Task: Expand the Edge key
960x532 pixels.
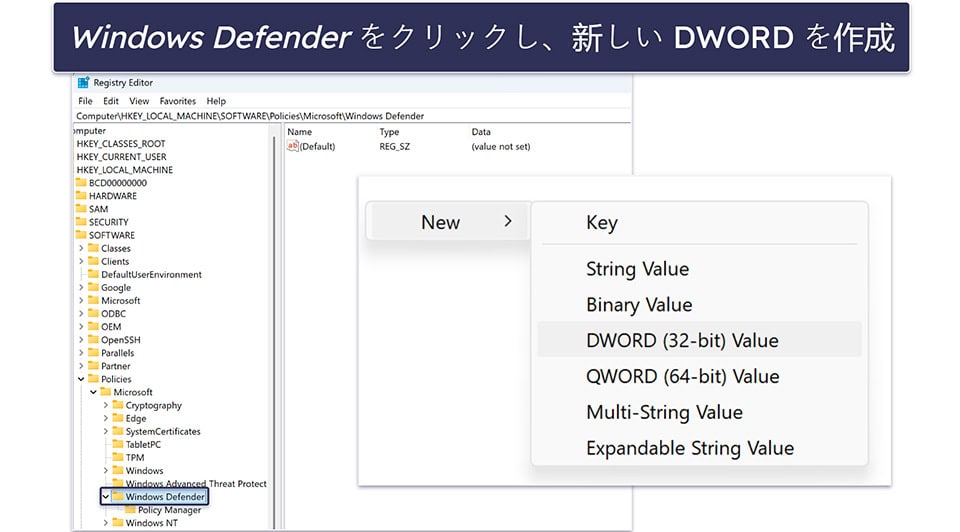Action: point(105,419)
